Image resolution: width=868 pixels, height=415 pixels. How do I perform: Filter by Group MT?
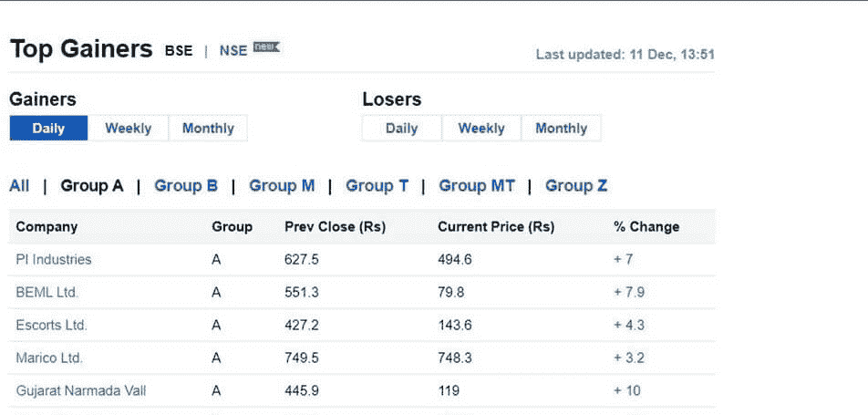477,186
